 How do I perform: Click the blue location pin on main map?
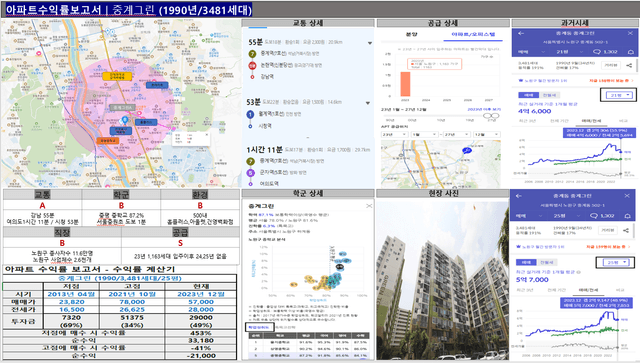coord(125,120)
